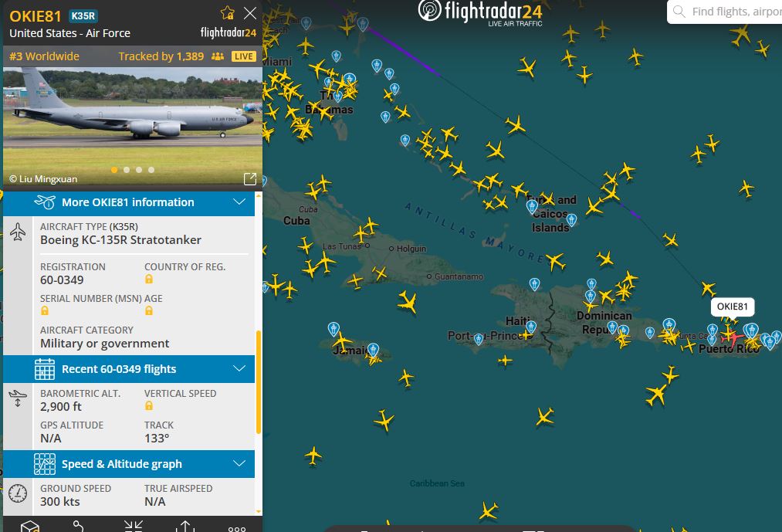Image resolution: width=782 pixels, height=532 pixels.
Task: Select the second photo carousel dot
Action: tap(127, 170)
